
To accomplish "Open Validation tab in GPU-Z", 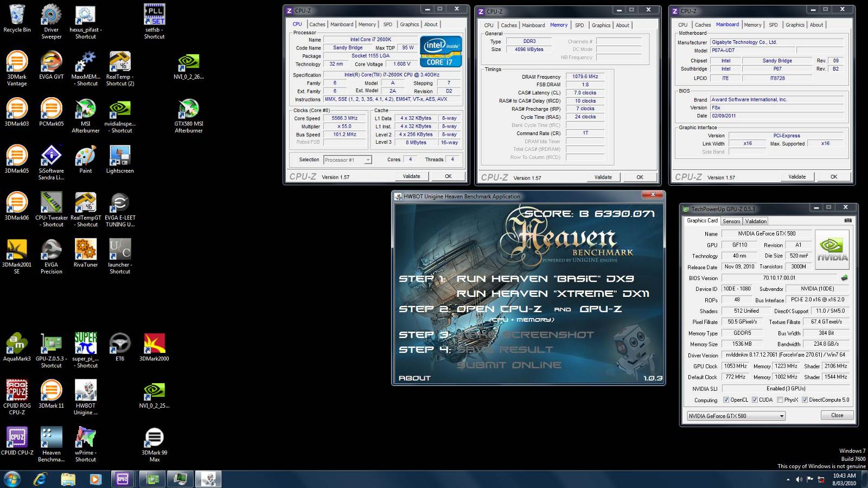I will coord(756,221).
